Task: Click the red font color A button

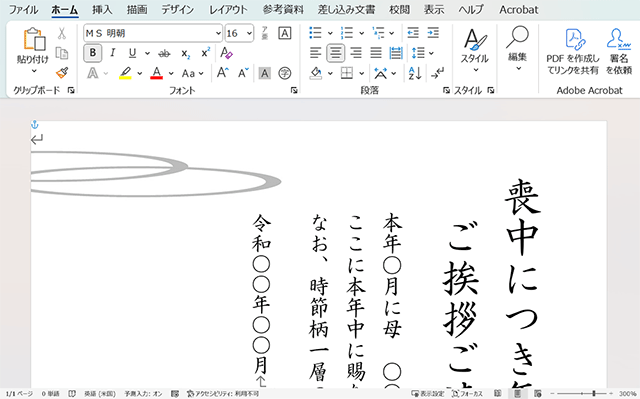Action: (x=156, y=73)
